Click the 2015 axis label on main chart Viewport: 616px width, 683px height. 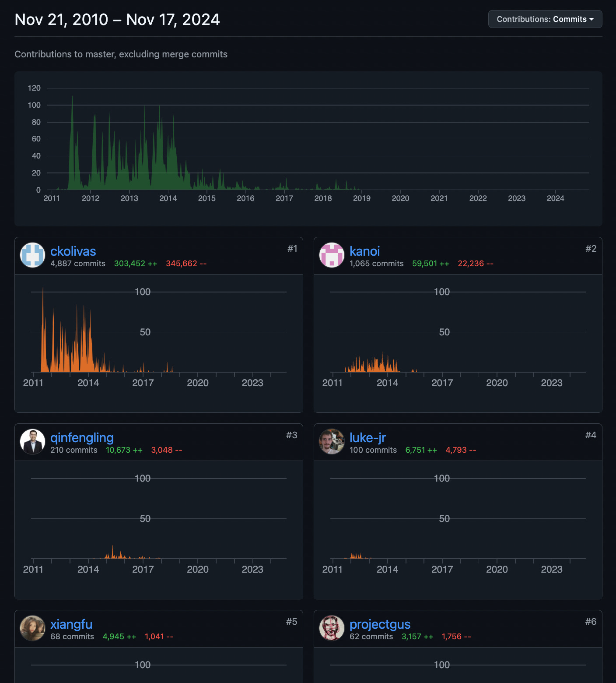pyautogui.click(x=207, y=198)
